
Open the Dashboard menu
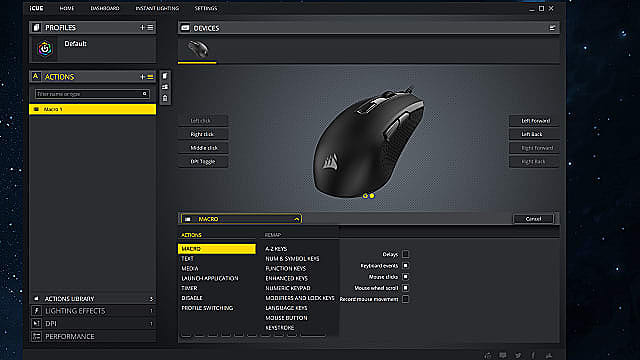tap(105, 8)
